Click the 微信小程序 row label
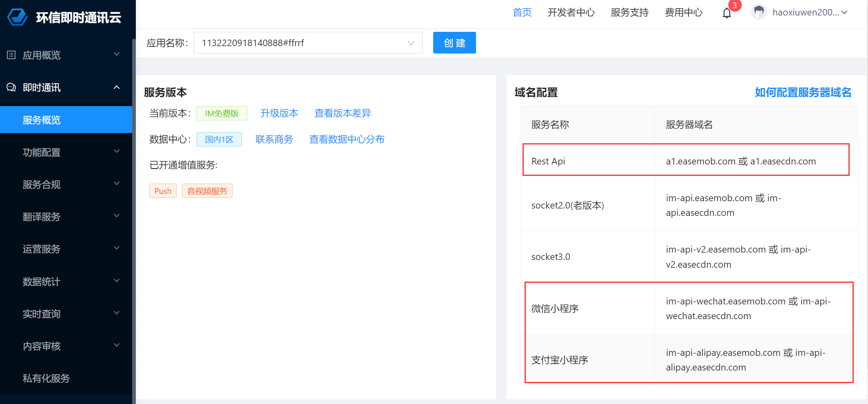 [x=555, y=309]
